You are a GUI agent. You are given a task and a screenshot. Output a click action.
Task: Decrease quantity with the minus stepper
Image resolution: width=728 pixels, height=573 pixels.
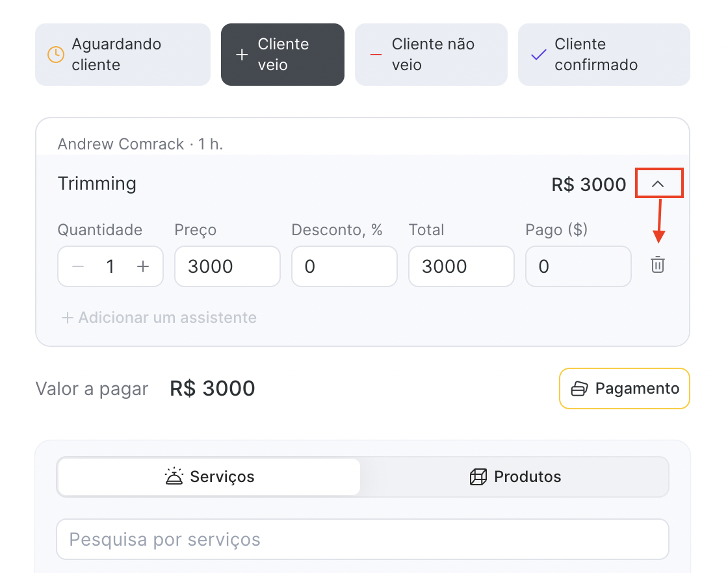[78, 266]
